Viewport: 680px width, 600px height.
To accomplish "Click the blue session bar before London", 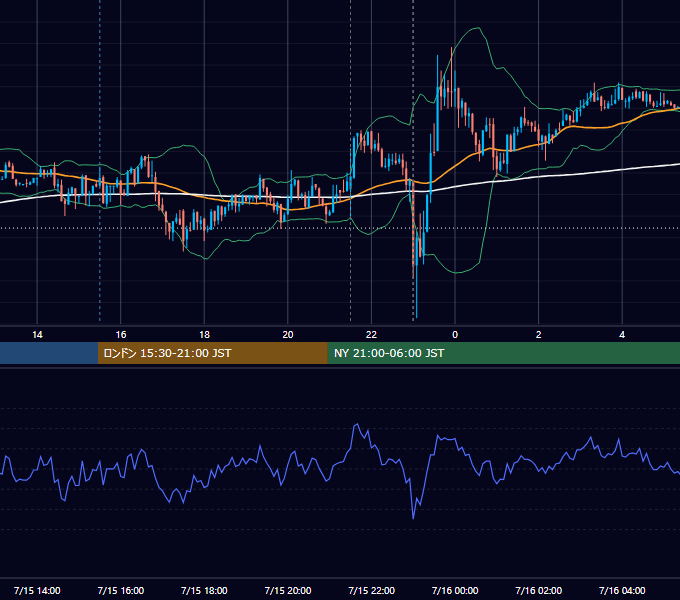I will [49, 353].
